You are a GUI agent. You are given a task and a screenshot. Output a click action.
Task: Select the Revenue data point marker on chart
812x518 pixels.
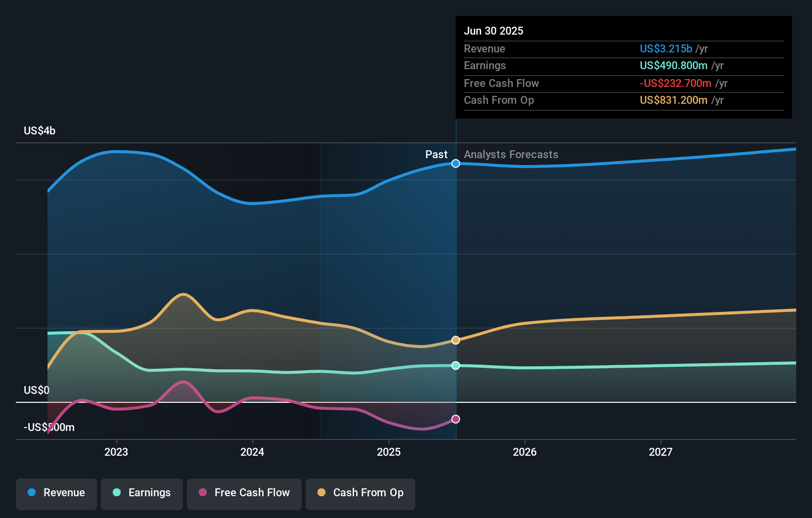455,164
